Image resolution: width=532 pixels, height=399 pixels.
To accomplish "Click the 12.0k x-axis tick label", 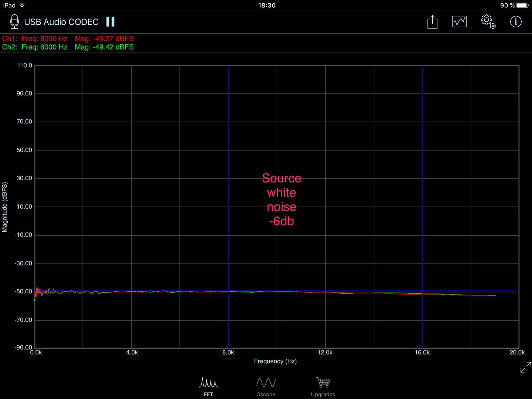I will tap(325, 352).
